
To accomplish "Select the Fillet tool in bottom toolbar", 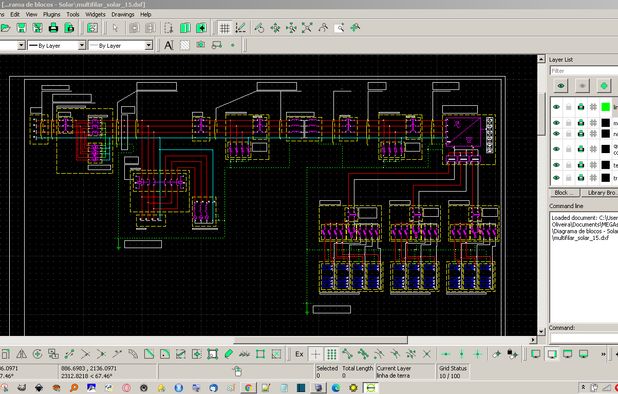I will 165,354.
